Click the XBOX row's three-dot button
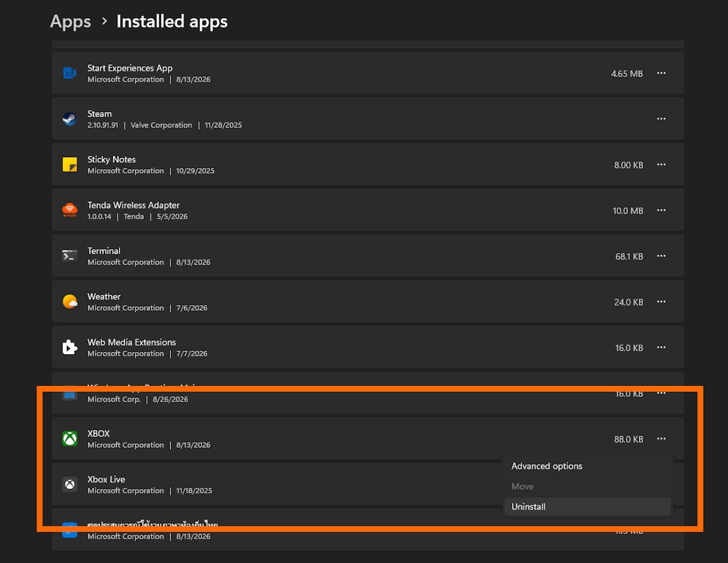Screen dimensions: 728x563 [x=661, y=439]
